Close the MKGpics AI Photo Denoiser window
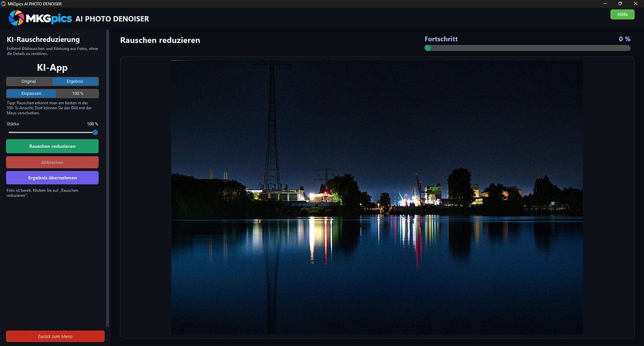644x346 pixels. (636, 4)
